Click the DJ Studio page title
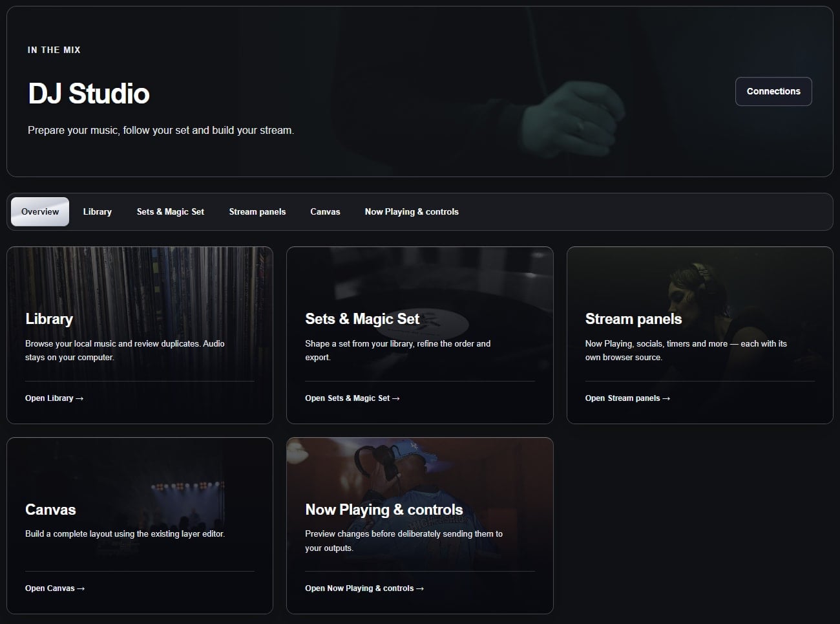The width and height of the screenshot is (840, 624). click(x=89, y=93)
